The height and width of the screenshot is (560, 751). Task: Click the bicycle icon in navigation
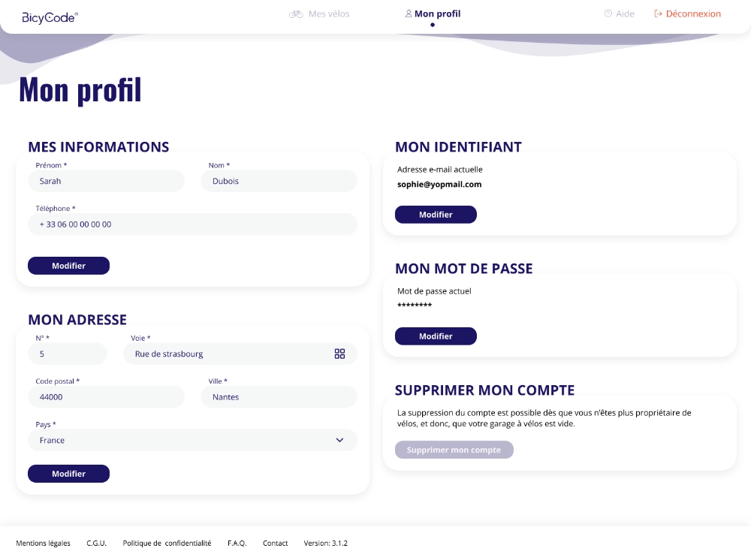[296, 14]
